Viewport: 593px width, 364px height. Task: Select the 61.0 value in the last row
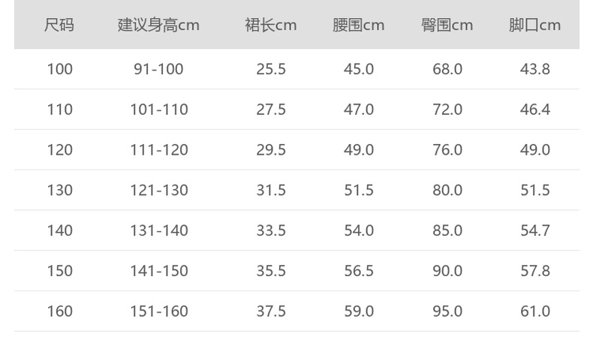point(535,311)
